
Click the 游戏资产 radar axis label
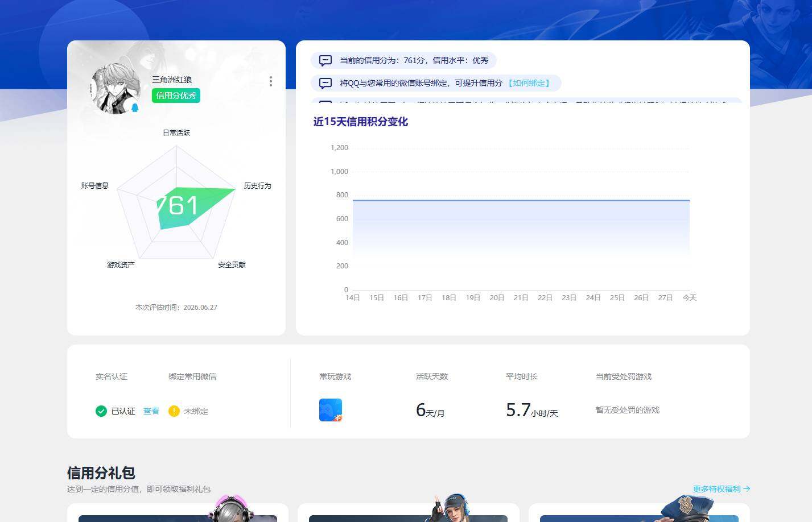click(121, 265)
